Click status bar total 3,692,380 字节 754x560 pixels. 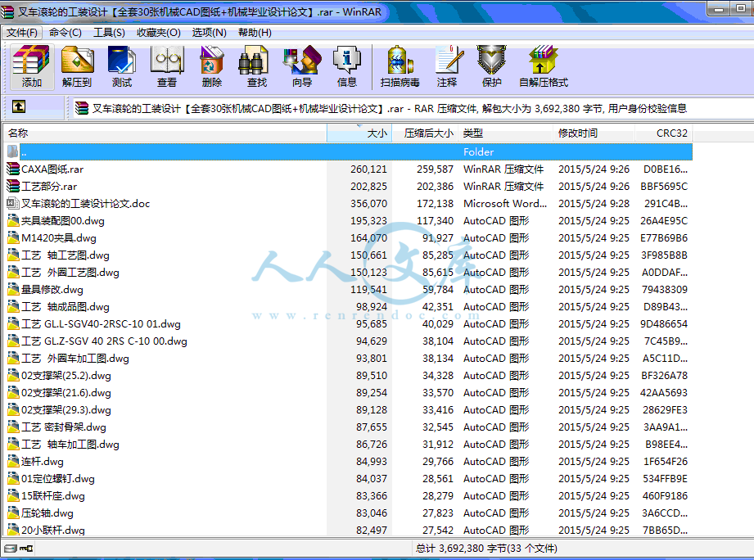[x=486, y=549]
